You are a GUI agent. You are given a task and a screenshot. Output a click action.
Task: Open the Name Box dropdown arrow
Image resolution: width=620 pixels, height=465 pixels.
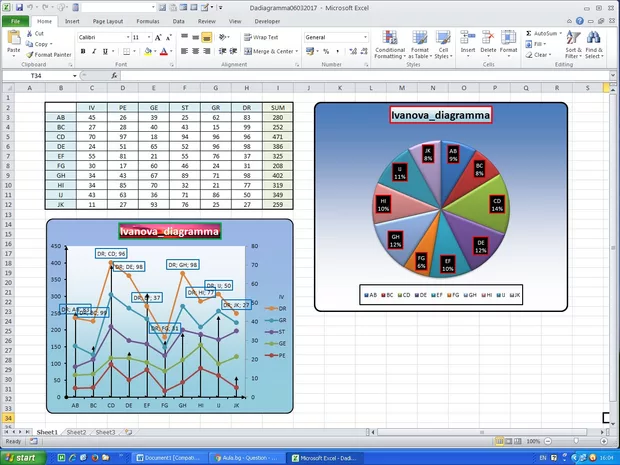pyautogui.click(x=74, y=76)
